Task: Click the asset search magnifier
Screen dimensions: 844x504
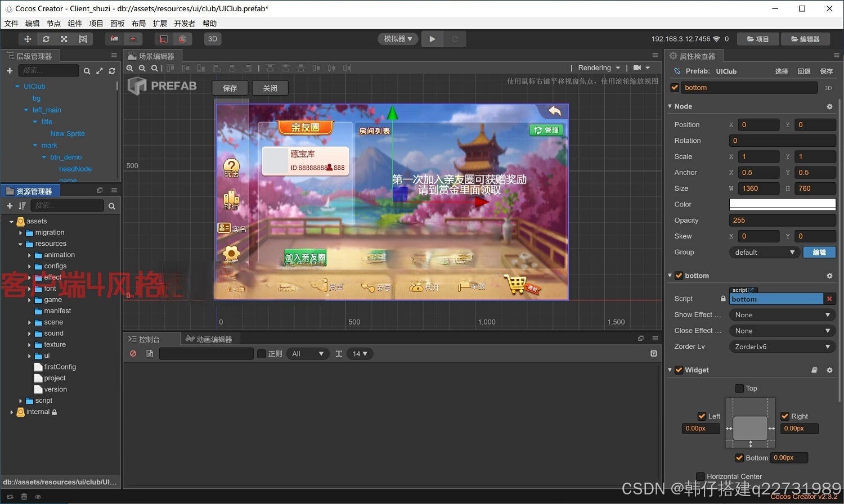Action: coord(112,206)
